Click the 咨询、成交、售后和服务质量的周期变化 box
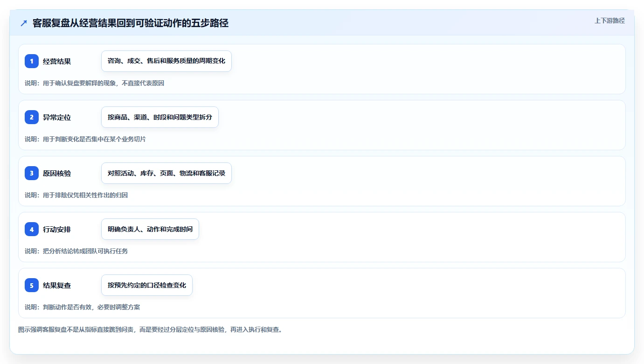The width and height of the screenshot is (644, 364). (x=166, y=61)
